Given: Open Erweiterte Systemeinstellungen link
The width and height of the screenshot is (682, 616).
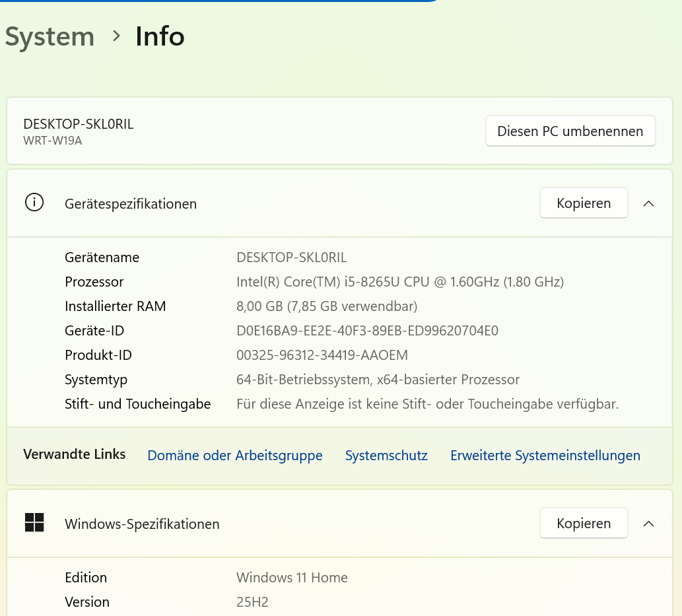Looking at the screenshot, I should click(x=545, y=455).
